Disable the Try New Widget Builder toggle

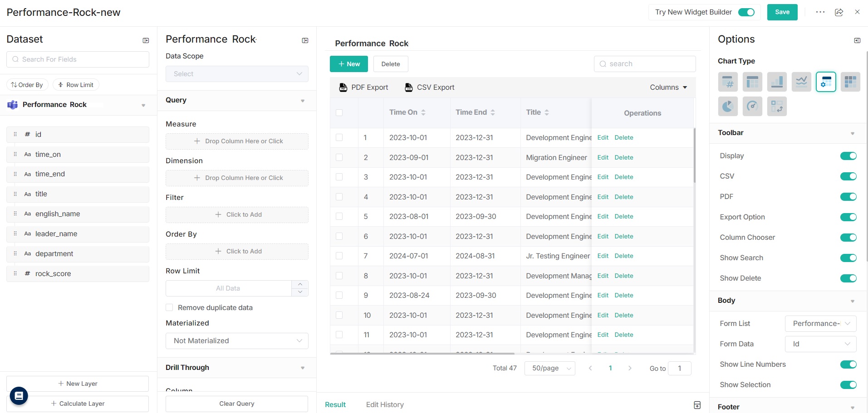(746, 12)
